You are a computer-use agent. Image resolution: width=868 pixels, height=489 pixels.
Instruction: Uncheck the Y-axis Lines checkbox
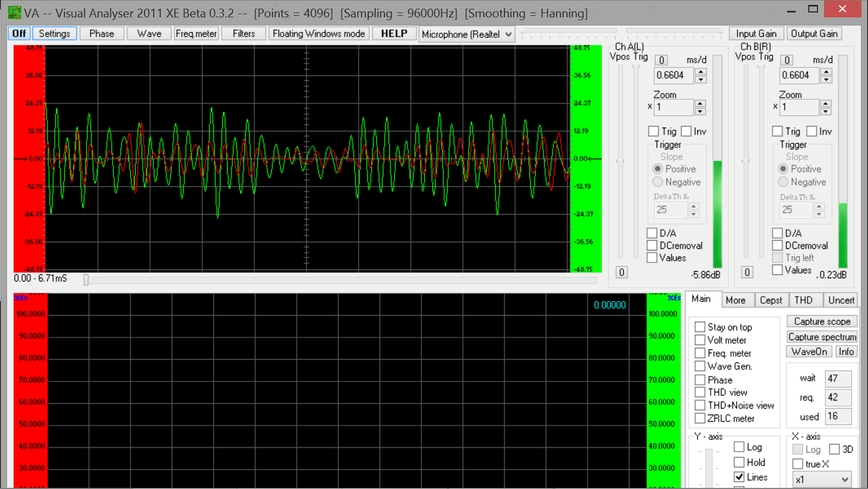pos(739,477)
